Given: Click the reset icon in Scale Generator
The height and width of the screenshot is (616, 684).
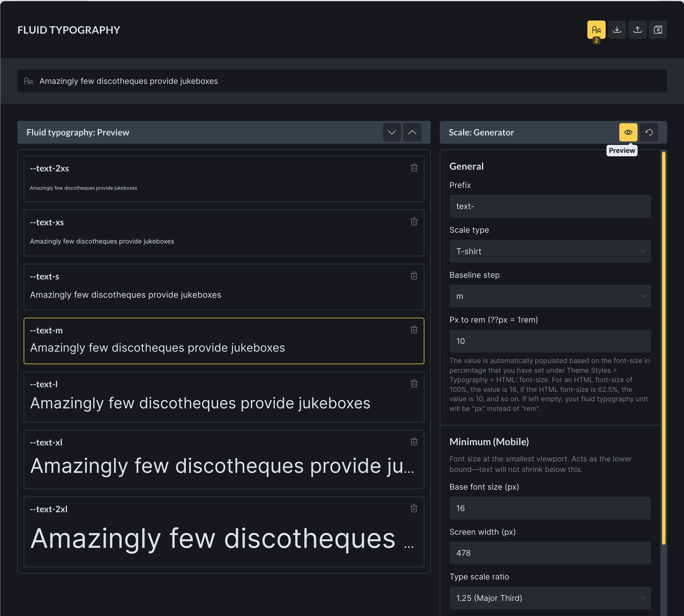Looking at the screenshot, I should (x=648, y=132).
